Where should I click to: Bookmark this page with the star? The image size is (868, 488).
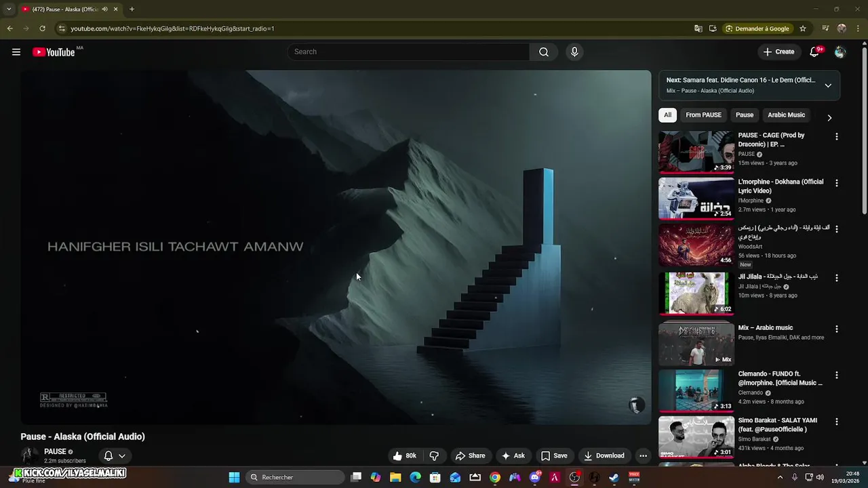[x=803, y=28]
